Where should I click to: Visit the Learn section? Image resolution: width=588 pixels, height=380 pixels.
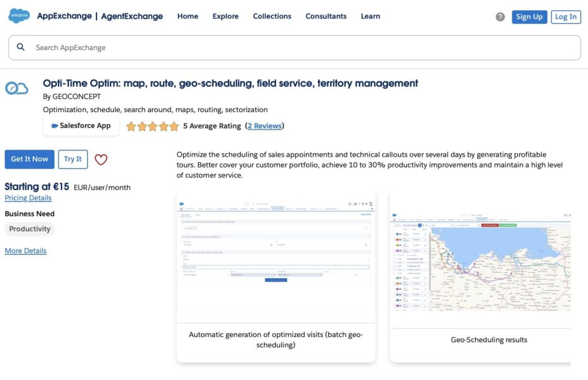(x=370, y=16)
